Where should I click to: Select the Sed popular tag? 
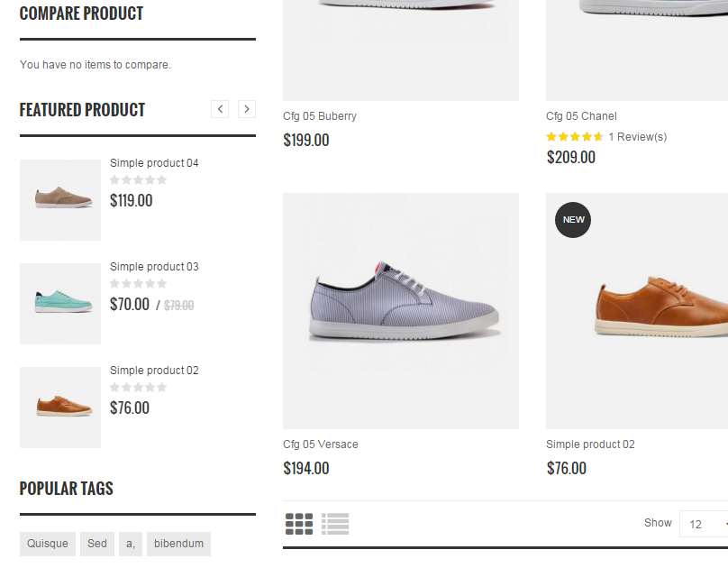pos(97,544)
